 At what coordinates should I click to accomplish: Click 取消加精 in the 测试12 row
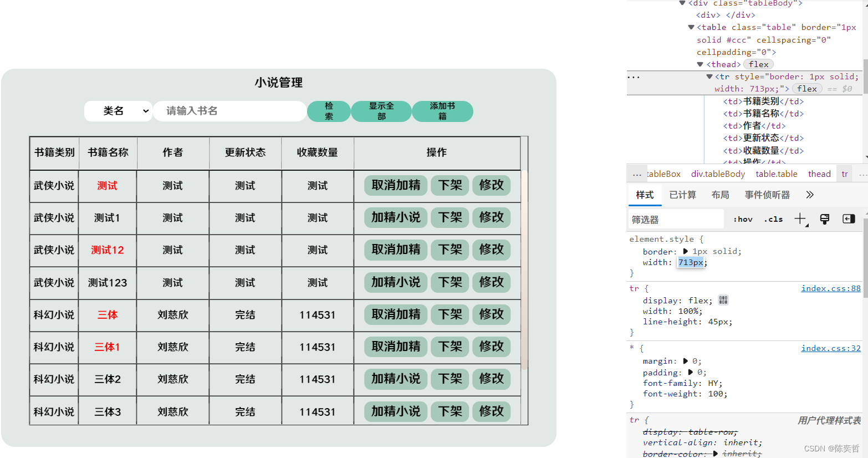tap(396, 250)
